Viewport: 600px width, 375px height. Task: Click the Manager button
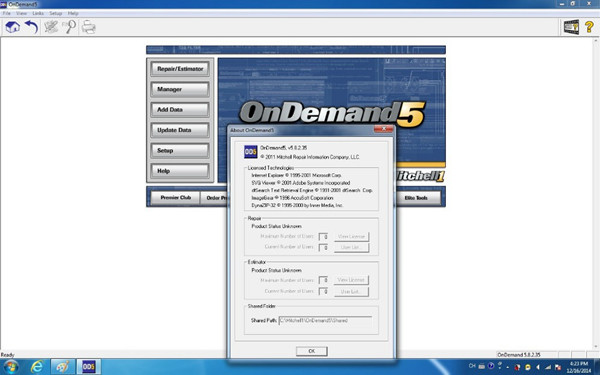(x=180, y=89)
